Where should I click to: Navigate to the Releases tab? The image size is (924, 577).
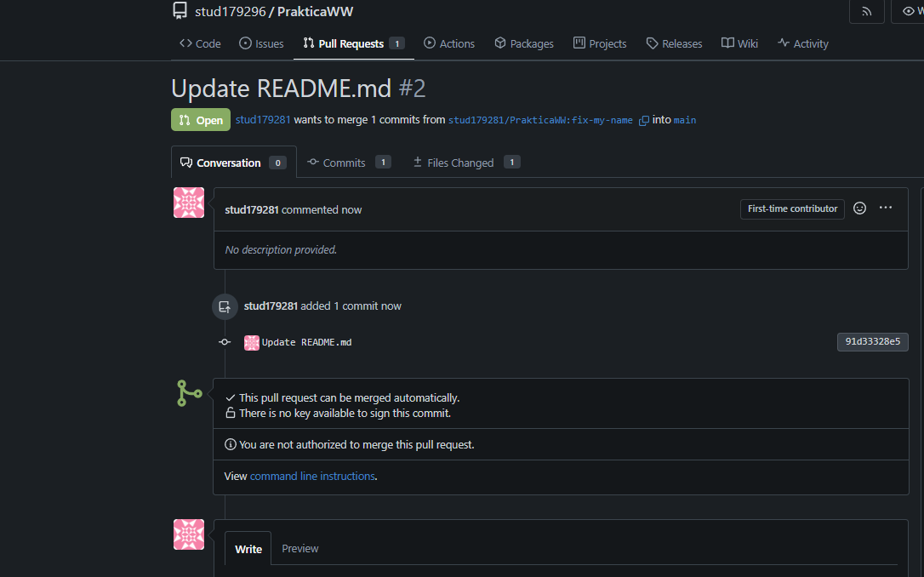click(674, 43)
